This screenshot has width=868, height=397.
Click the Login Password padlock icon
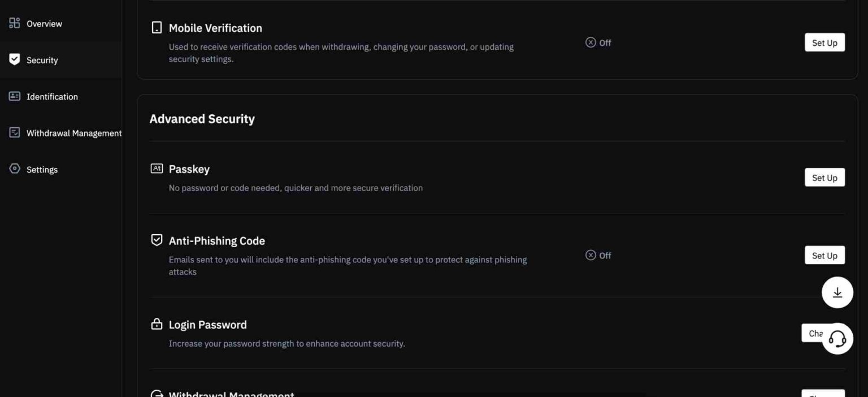click(156, 323)
